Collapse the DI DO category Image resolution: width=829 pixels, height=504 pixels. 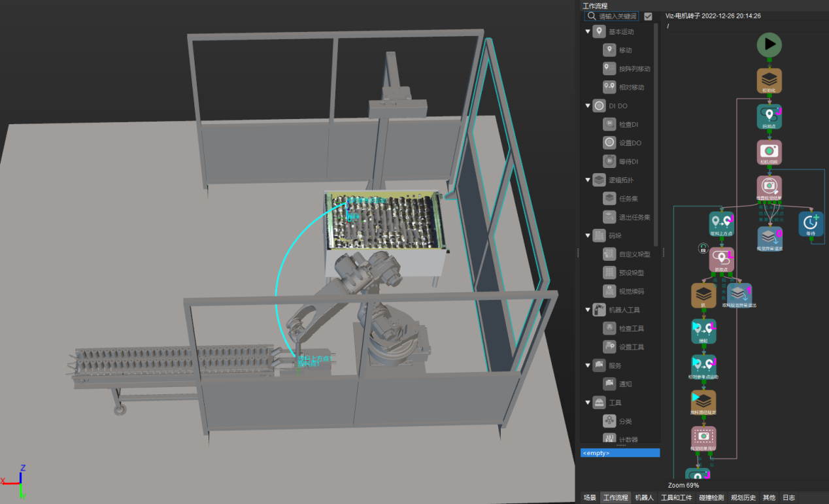click(x=588, y=106)
